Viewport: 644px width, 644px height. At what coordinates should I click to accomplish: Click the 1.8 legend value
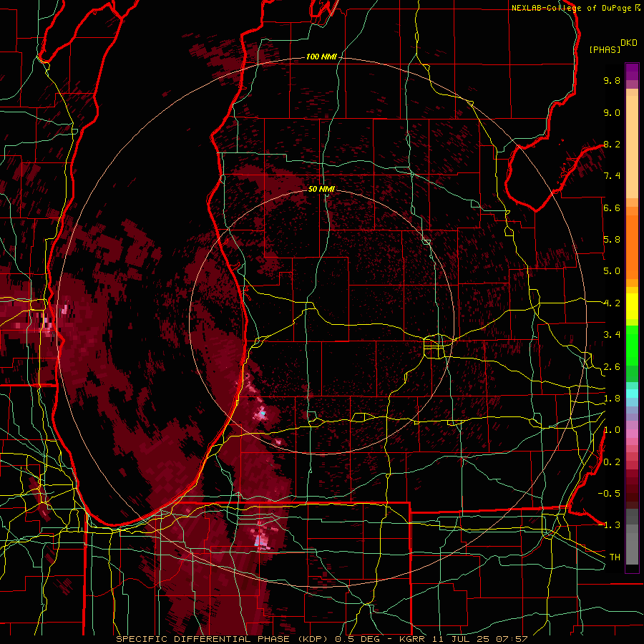pyautogui.click(x=612, y=399)
